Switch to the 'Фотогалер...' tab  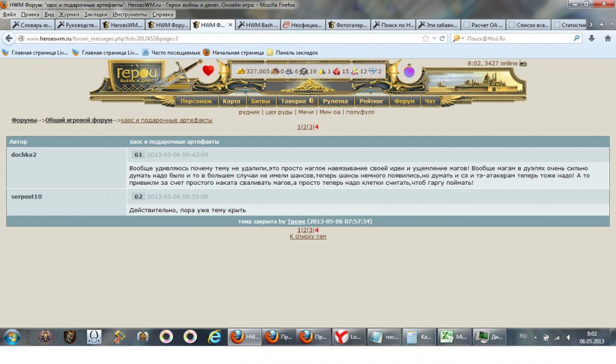click(x=348, y=25)
